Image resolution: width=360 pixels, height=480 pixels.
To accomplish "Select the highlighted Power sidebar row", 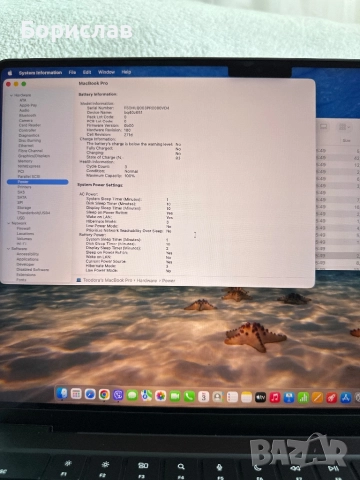I will click(x=38, y=182).
